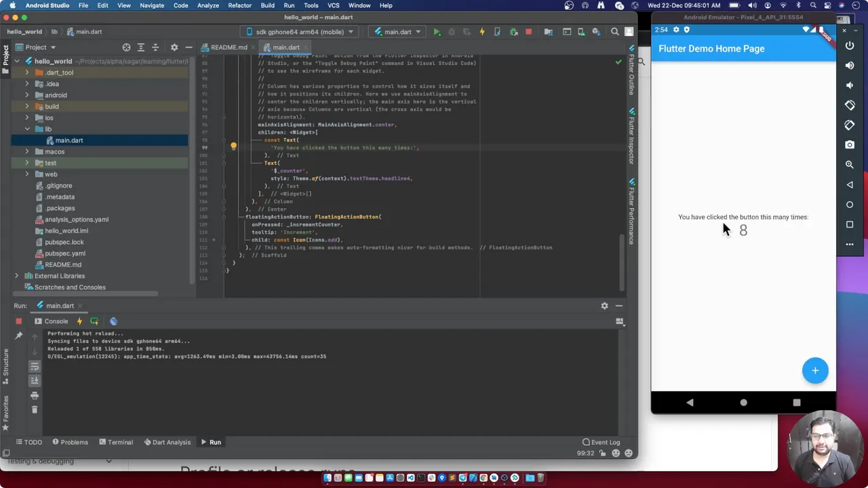Toggle Flutter Performance side panel
Viewport: 868px width, 488px height.
pos(631,211)
